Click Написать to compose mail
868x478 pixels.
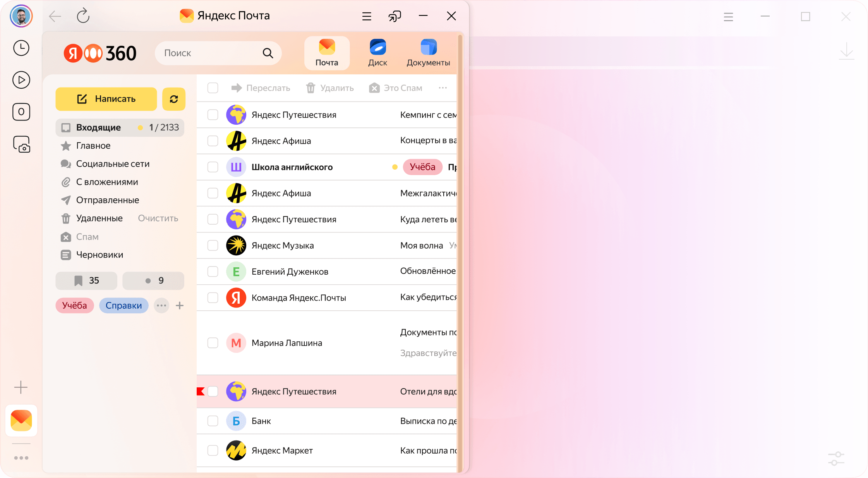[106, 99]
